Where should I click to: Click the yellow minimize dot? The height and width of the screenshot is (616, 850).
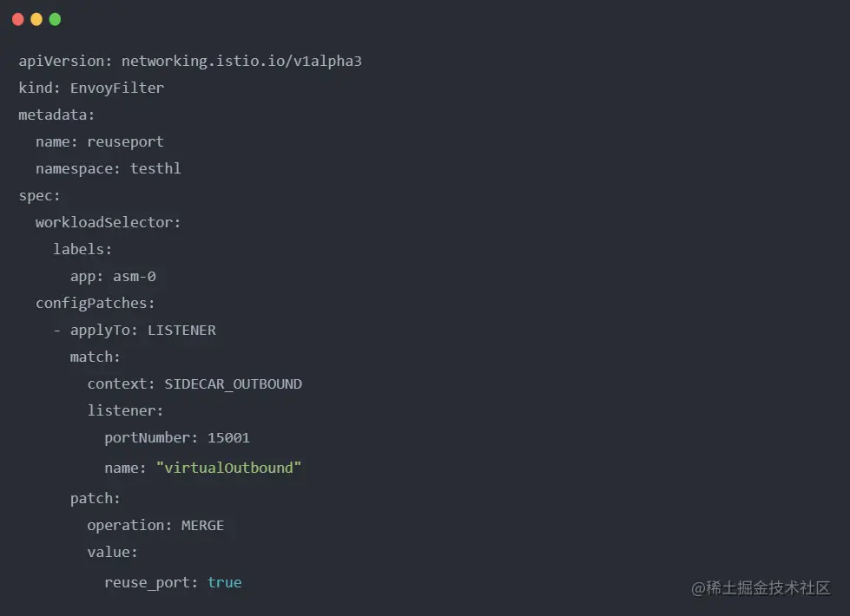point(36,19)
